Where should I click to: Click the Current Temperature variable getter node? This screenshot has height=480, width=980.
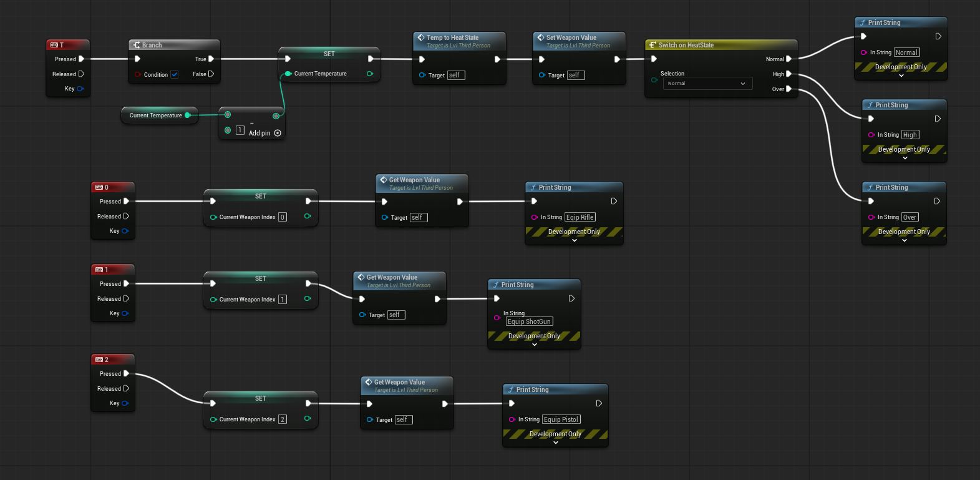(159, 115)
